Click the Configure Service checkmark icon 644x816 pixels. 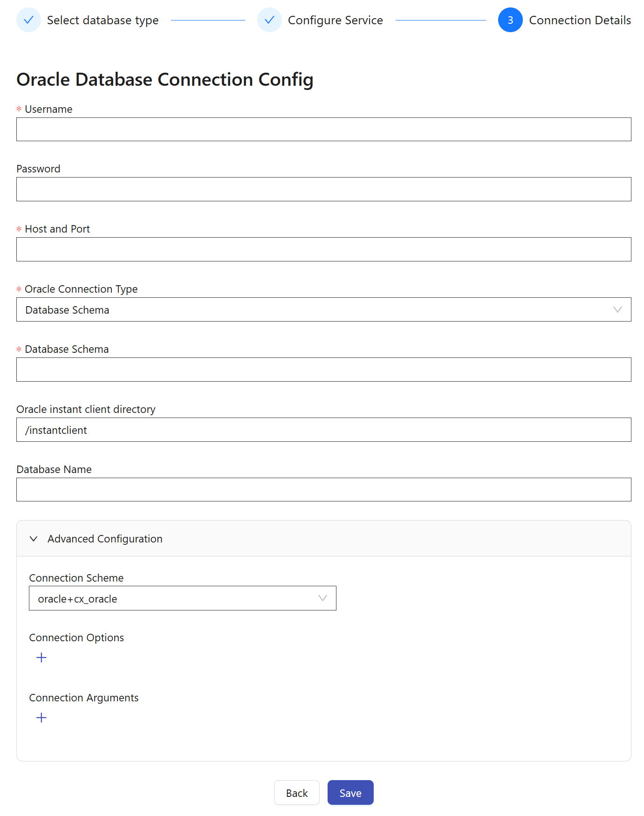click(269, 20)
